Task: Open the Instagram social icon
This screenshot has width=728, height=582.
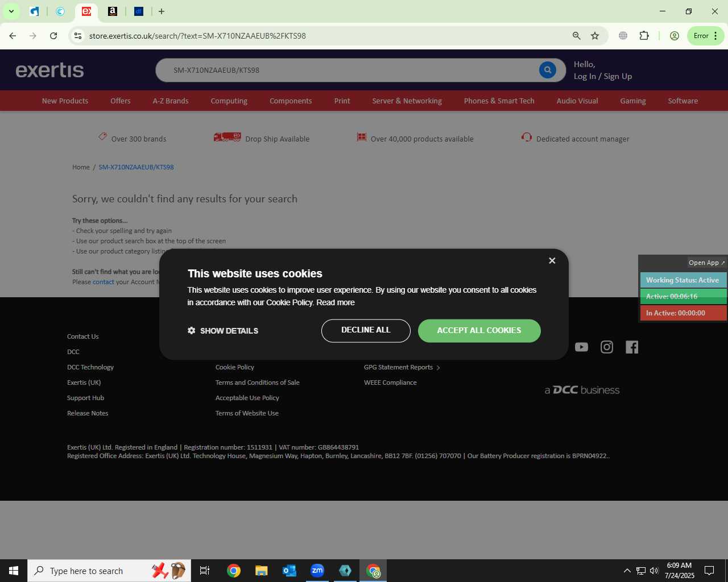Action: (607, 347)
